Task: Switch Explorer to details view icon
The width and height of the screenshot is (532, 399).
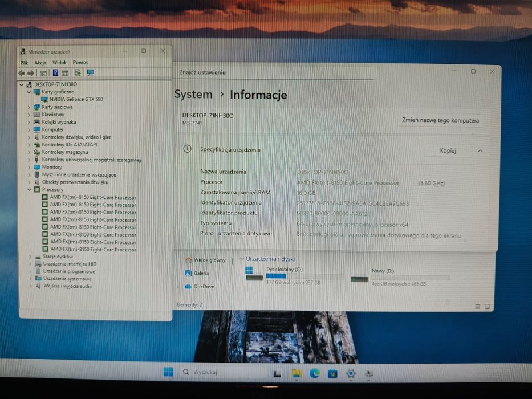Action: 477,307
